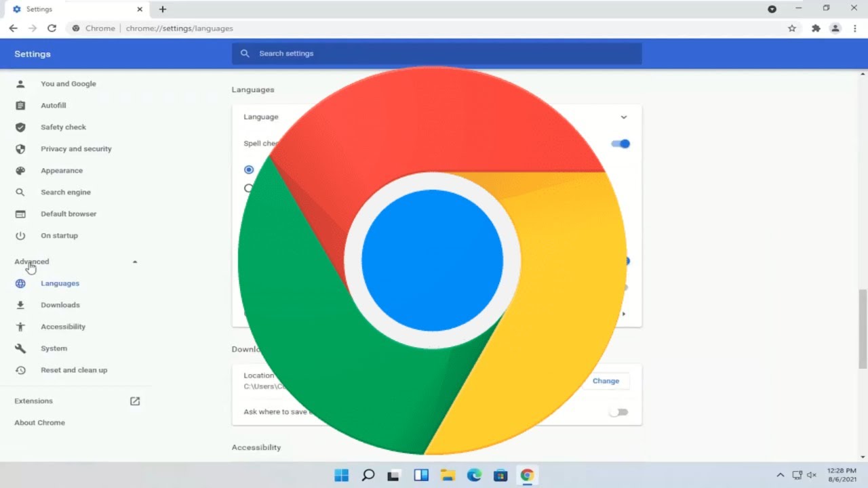Select the first spell check radio option
868x488 pixels.
[x=249, y=169]
